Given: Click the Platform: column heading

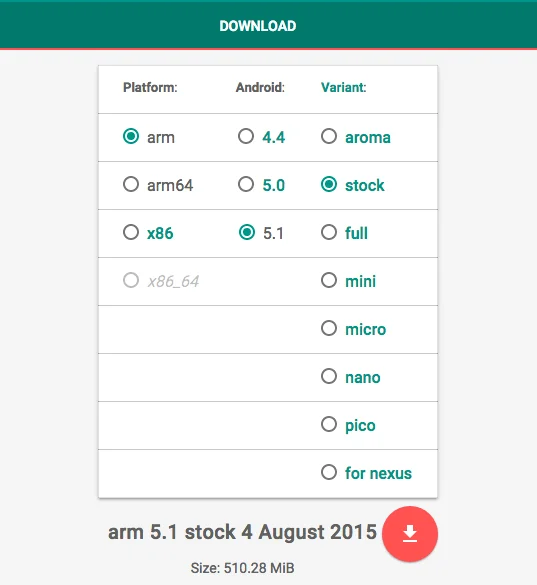Looking at the screenshot, I should [x=150, y=88].
